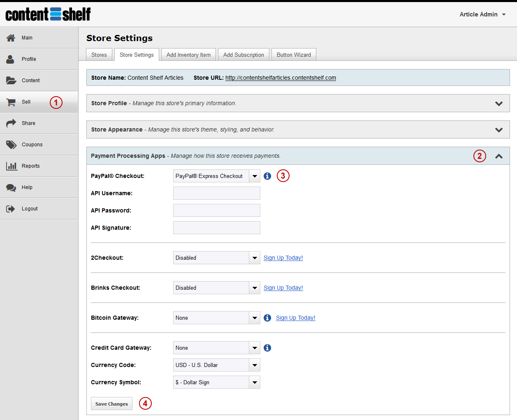This screenshot has height=420, width=517.
Task: Click the Logout exit icon
Action: click(x=11, y=209)
